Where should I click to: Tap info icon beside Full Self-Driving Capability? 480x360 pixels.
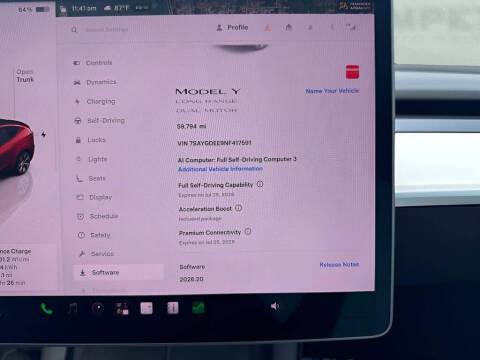point(260,184)
